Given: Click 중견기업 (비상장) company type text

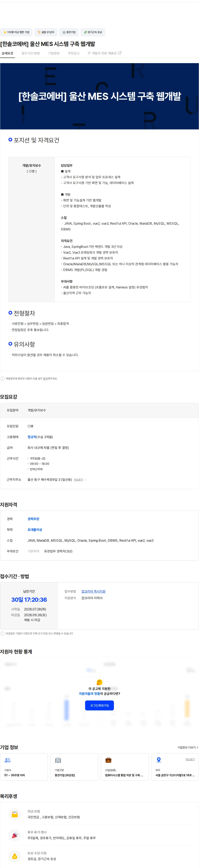Looking at the screenshot, I should pyautogui.click(x=65, y=775).
